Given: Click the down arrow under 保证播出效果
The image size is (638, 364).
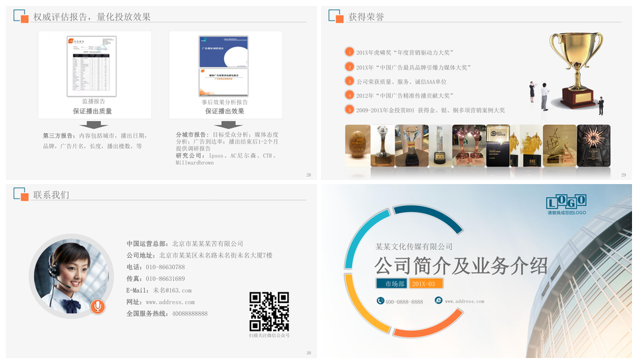Looking at the screenshot, I should [228, 124].
